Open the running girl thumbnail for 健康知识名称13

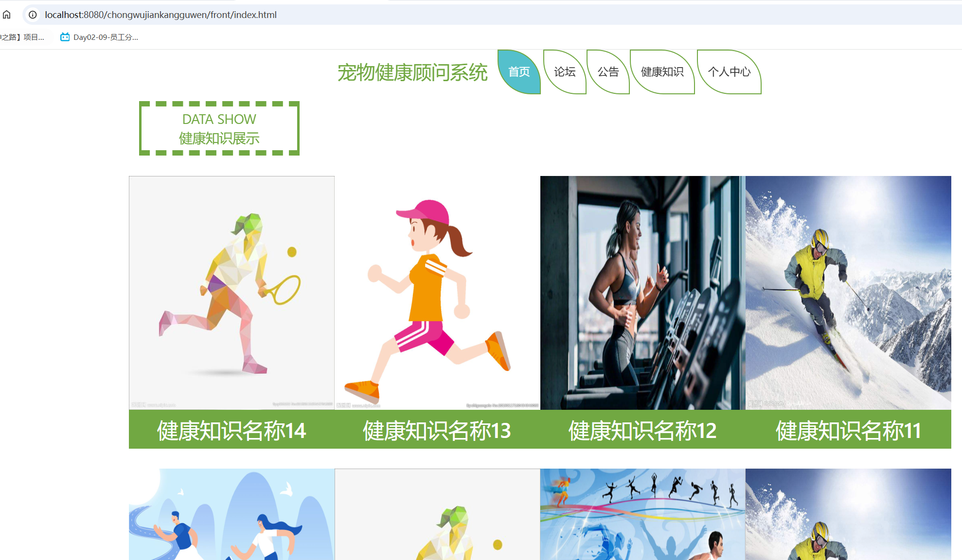pyautogui.click(x=437, y=293)
